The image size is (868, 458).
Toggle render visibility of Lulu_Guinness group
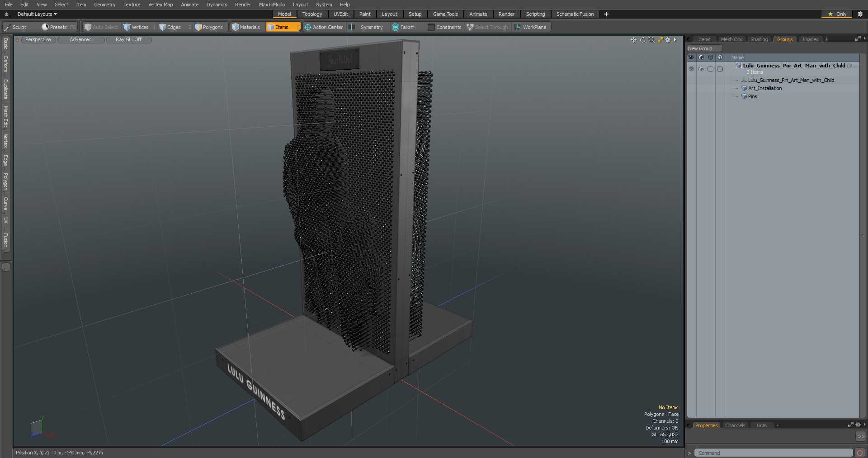click(701, 69)
